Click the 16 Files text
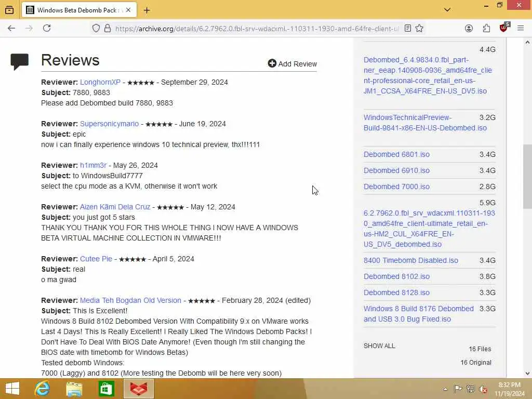 480,349
